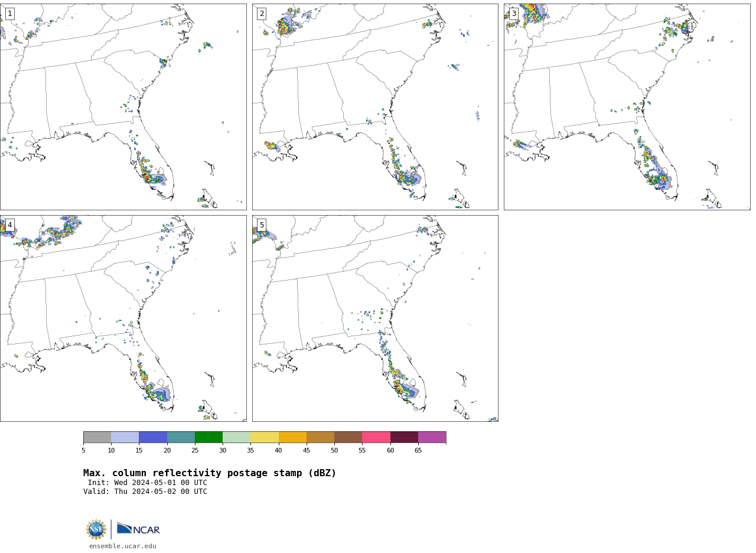
Task: Click the colorbar tick label 5
Action: pos(83,451)
